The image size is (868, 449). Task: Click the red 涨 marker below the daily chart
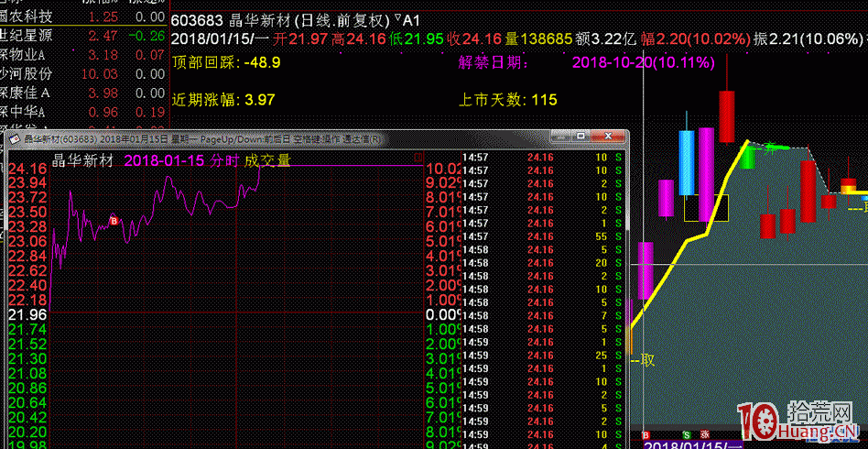click(705, 434)
